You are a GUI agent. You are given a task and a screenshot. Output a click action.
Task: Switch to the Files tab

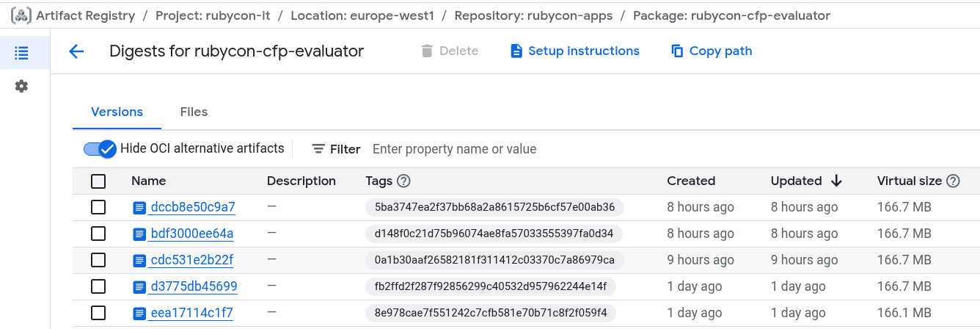tap(194, 112)
